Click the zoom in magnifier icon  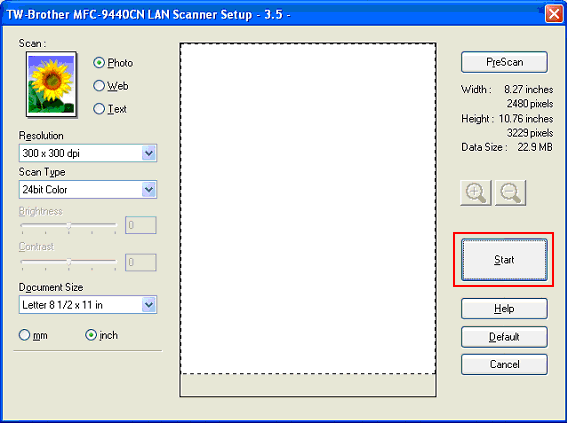[x=476, y=193]
